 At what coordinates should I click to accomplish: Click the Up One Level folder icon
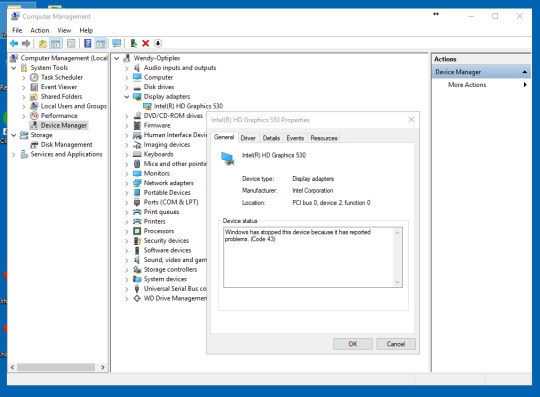43,43
